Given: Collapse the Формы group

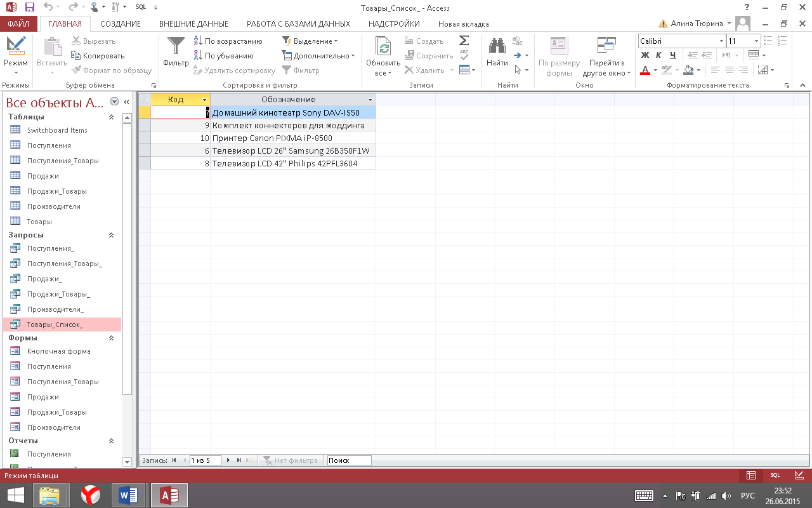Looking at the screenshot, I should 112,338.
